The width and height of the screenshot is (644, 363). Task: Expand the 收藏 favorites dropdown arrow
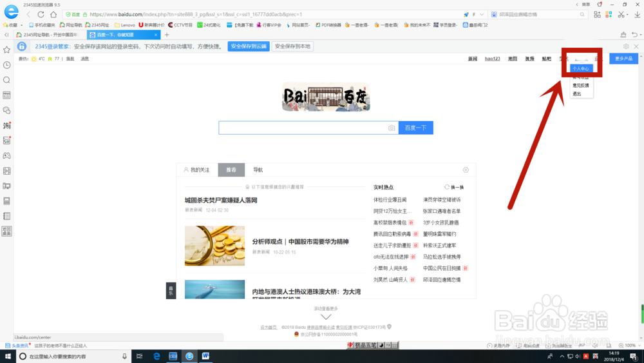click(22, 25)
